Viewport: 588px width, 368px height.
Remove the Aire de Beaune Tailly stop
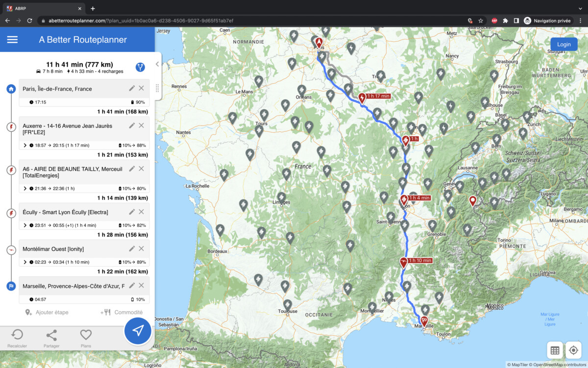141,169
